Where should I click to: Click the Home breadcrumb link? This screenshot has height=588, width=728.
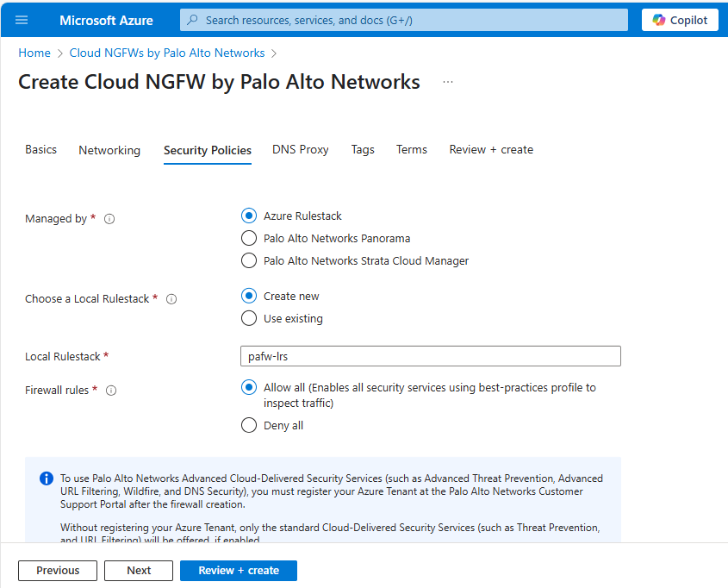click(34, 53)
